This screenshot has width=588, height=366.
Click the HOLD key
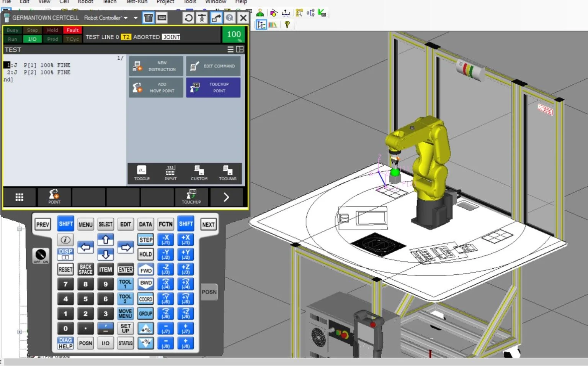pyautogui.click(x=146, y=254)
